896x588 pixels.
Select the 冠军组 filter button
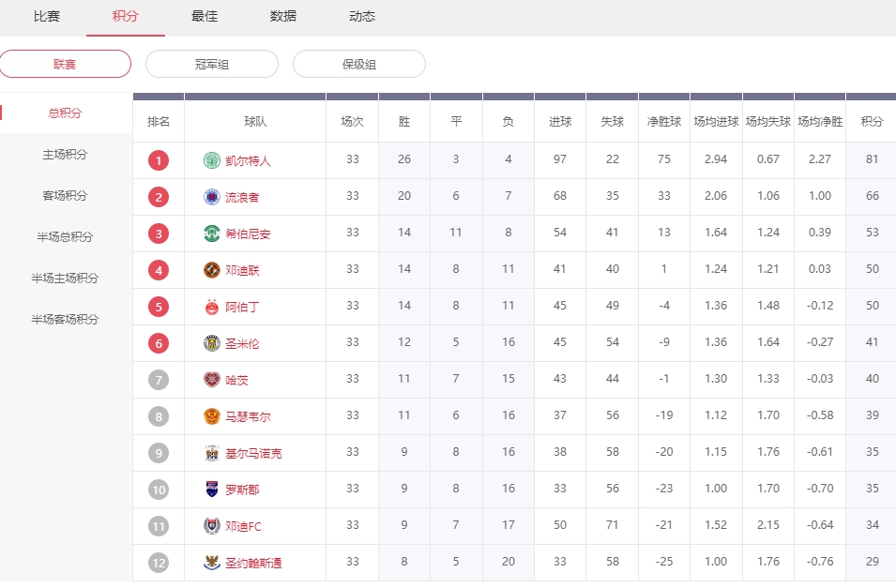coord(212,64)
